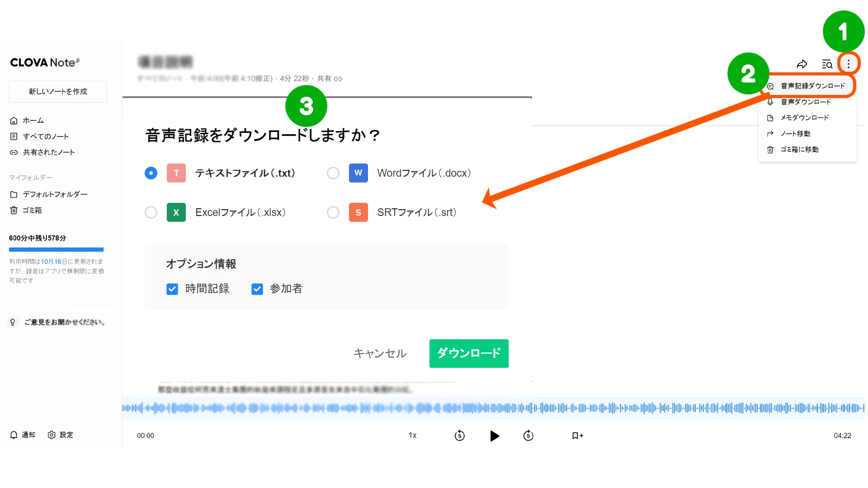Uncheck the 参加者 checkbox
The height and width of the screenshot is (488, 868).
pos(257,289)
